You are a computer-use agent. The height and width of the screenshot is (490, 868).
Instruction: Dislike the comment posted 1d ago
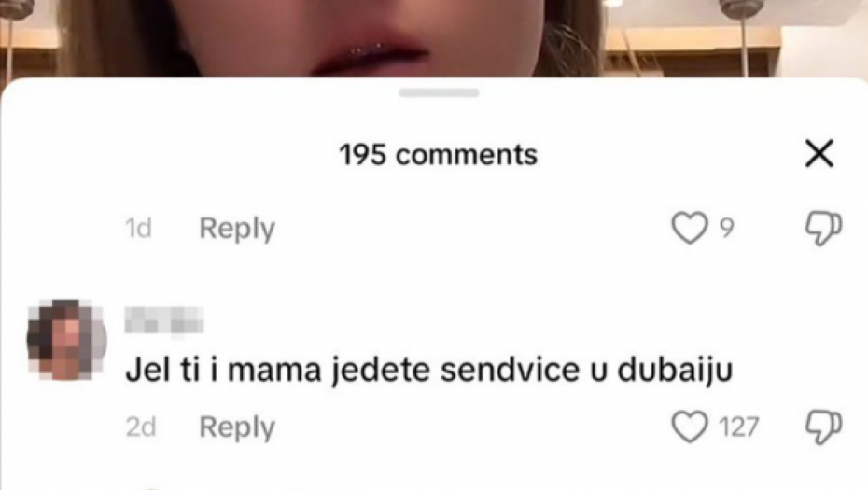(x=823, y=228)
